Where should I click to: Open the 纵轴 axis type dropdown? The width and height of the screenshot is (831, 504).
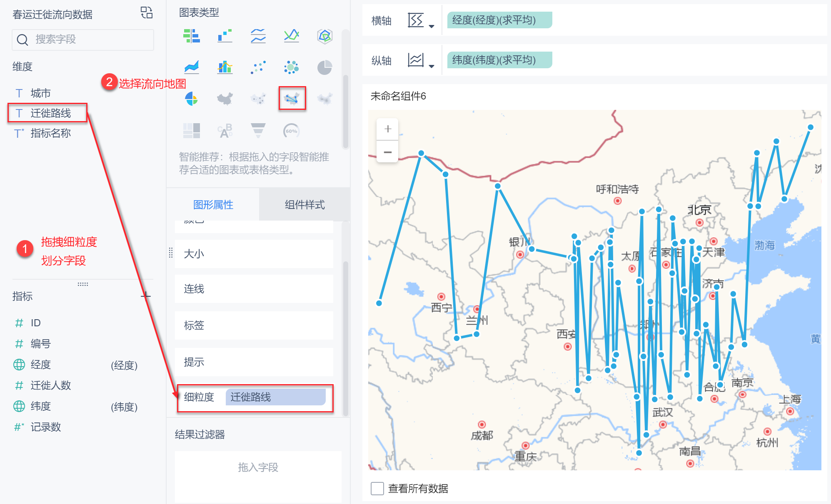422,61
